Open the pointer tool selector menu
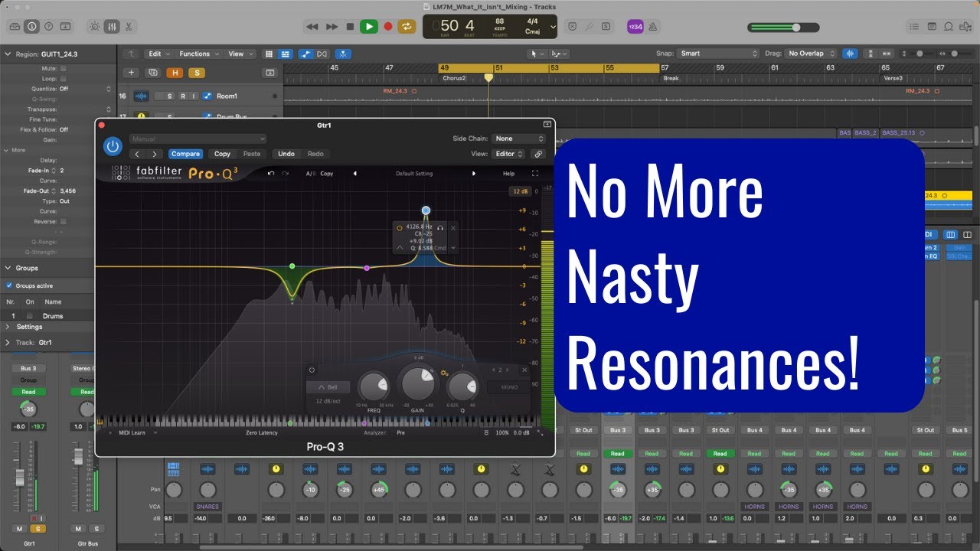The image size is (980, 551). tap(538, 54)
